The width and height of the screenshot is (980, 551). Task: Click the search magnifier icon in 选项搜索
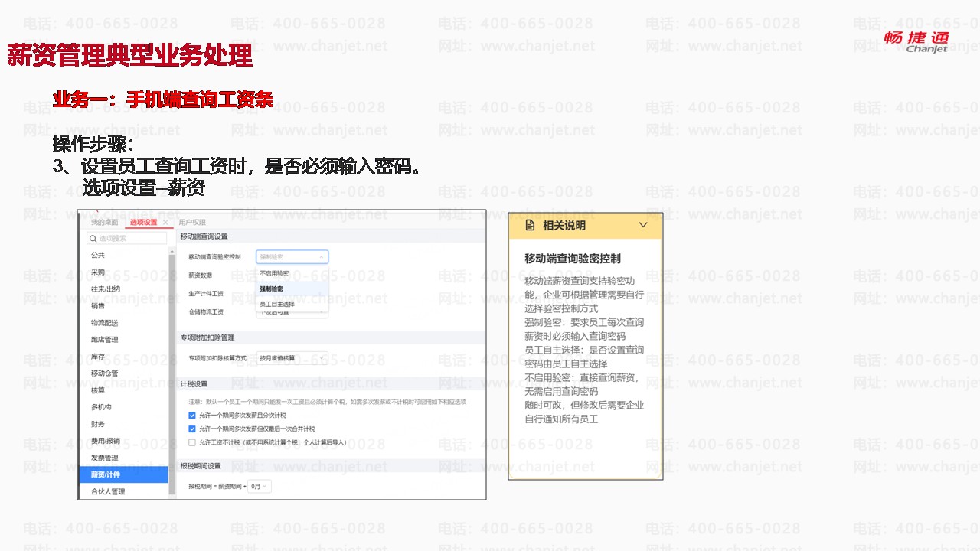pyautogui.click(x=93, y=239)
